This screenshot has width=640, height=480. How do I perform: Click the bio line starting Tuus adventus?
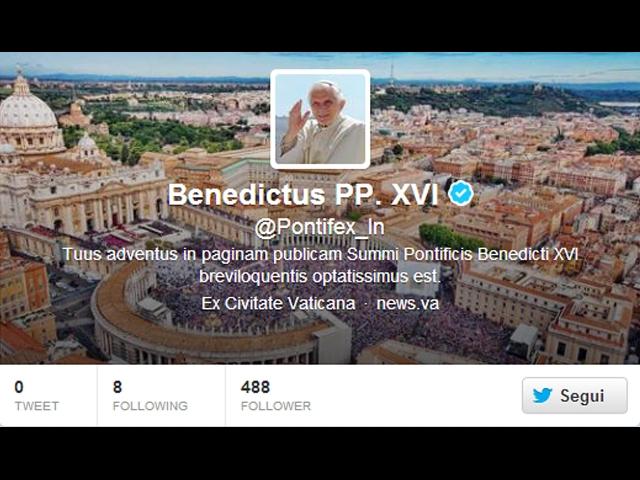(x=320, y=254)
